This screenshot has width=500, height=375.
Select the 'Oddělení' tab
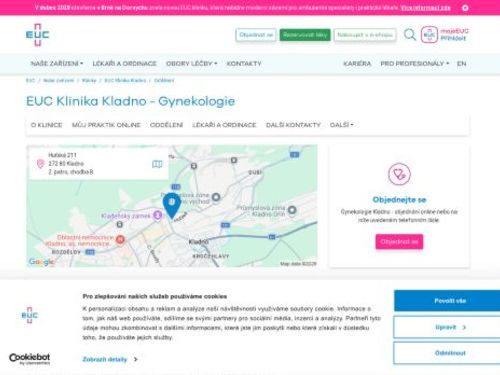pyautogui.click(x=166, y=125)
